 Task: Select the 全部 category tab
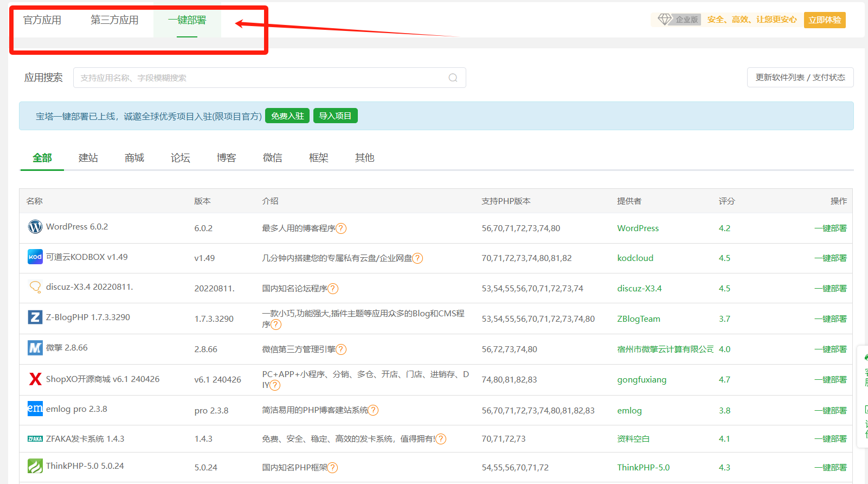pyautogui.click(x=42, y=158)
